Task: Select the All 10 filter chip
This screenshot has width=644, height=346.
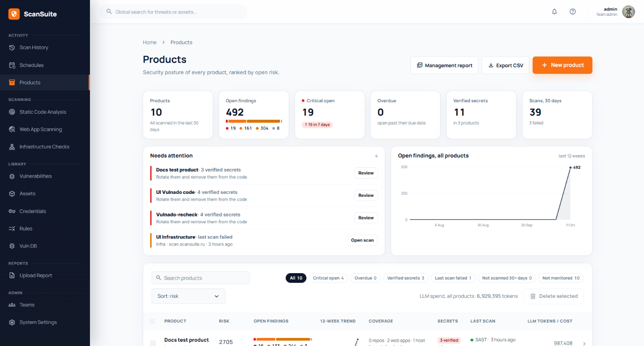Action: [x=296, y=278]
